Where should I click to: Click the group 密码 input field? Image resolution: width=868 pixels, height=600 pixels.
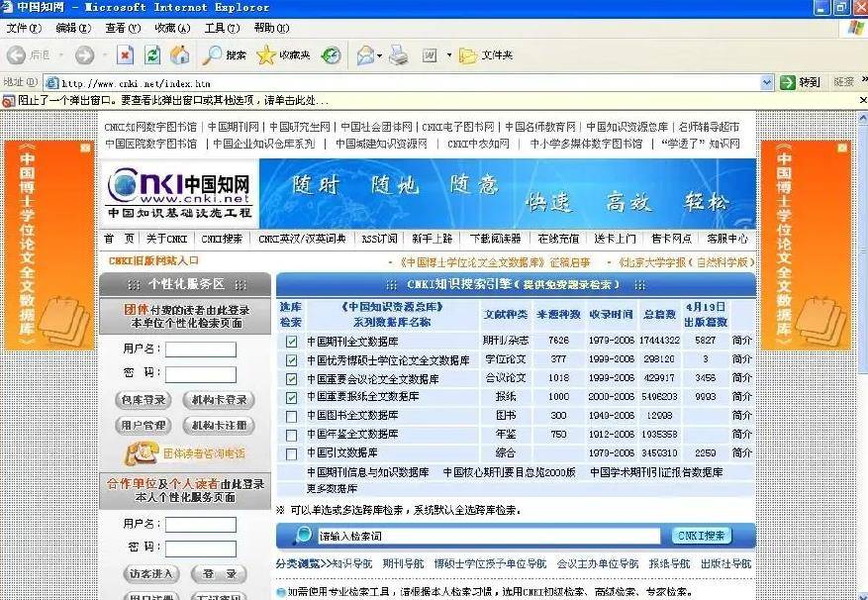pos(200,374)
